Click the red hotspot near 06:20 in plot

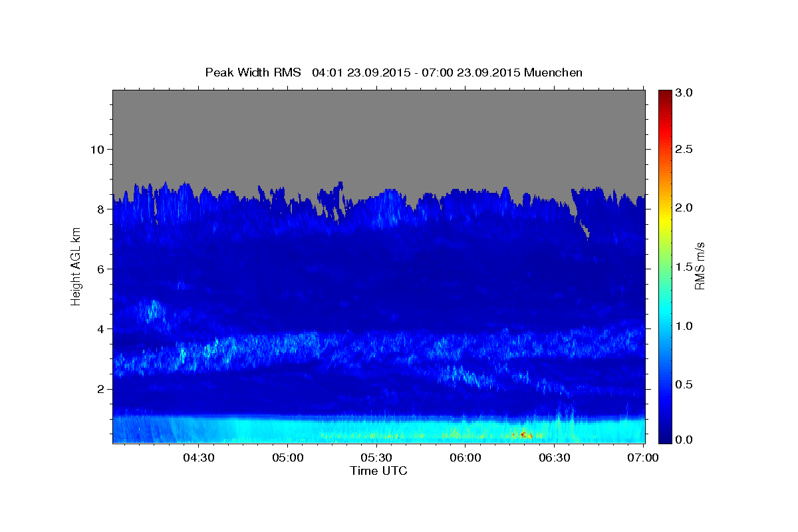coord(524,434)
